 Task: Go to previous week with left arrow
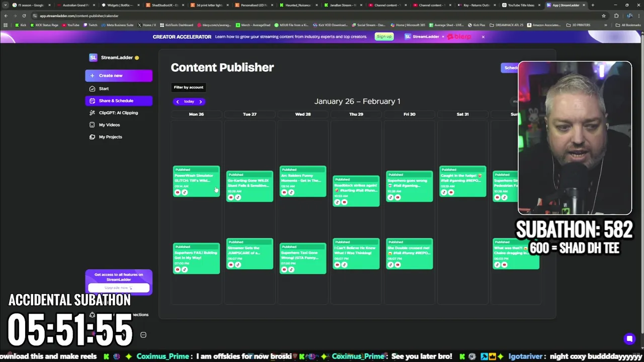point(177,102)
